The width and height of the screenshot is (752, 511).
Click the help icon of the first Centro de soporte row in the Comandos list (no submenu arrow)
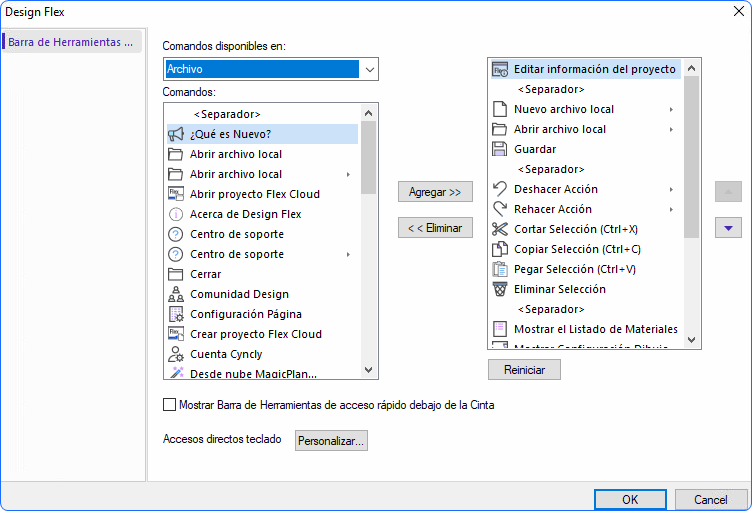[x=176, y=234]
